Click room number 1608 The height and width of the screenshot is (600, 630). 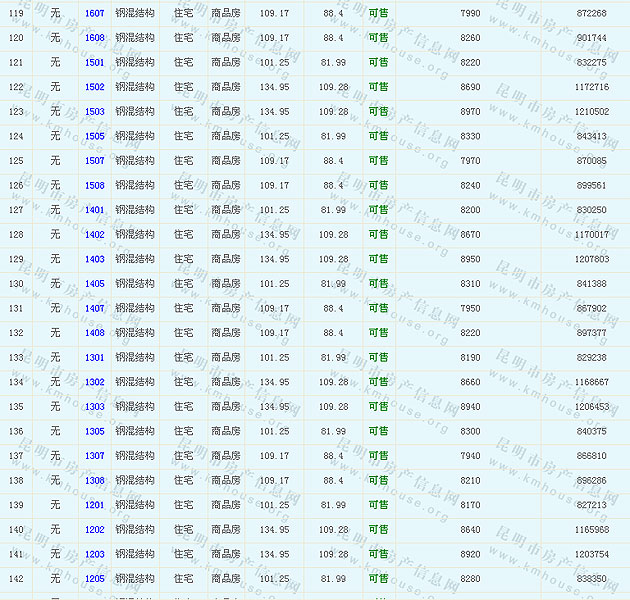[94, 38]
